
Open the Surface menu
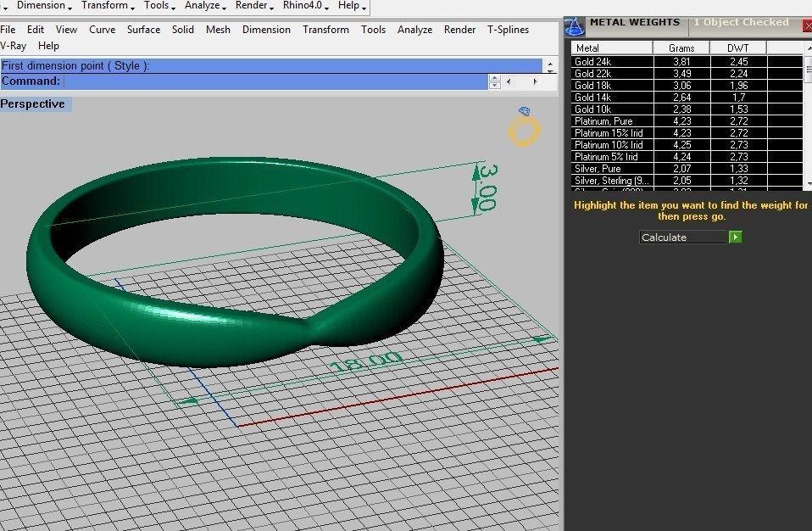point(143,30)
